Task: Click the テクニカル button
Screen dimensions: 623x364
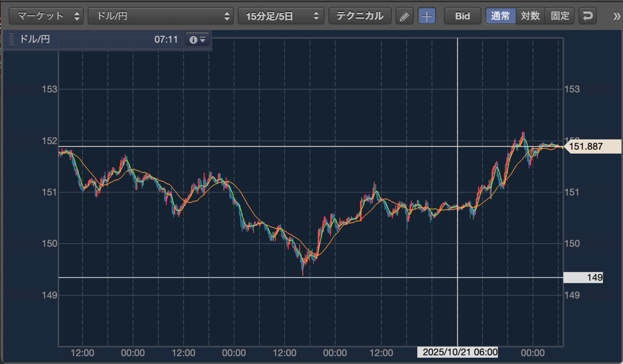Action: [x=360, y=16]
